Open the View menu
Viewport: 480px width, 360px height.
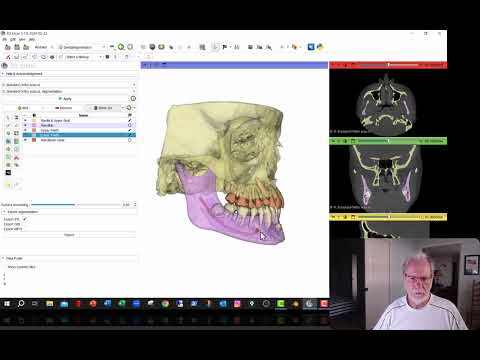tap(22, 39)
